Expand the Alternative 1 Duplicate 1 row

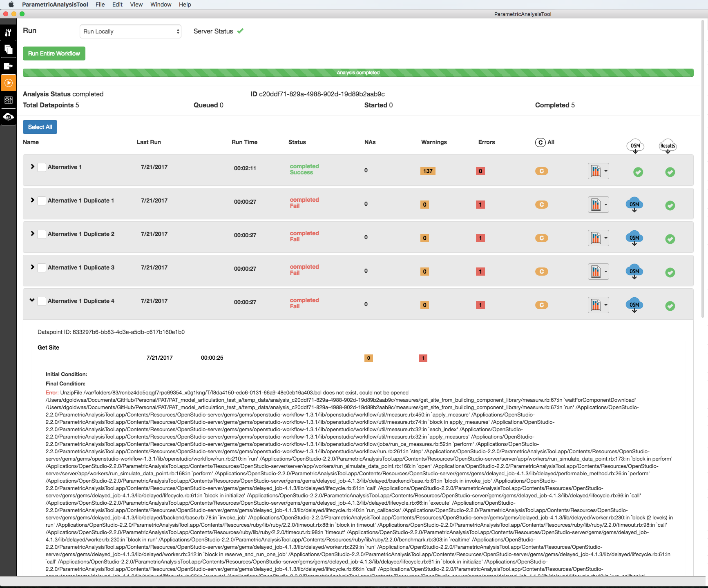pos(32,200)
